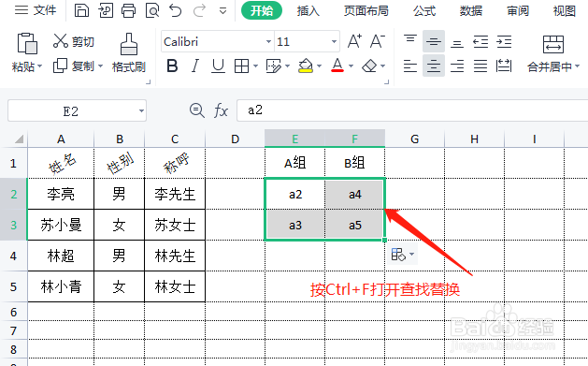The height and width of the screenshot is (366, 588).
Task: Decrease font size with A- icon
Action: (378, 41)
